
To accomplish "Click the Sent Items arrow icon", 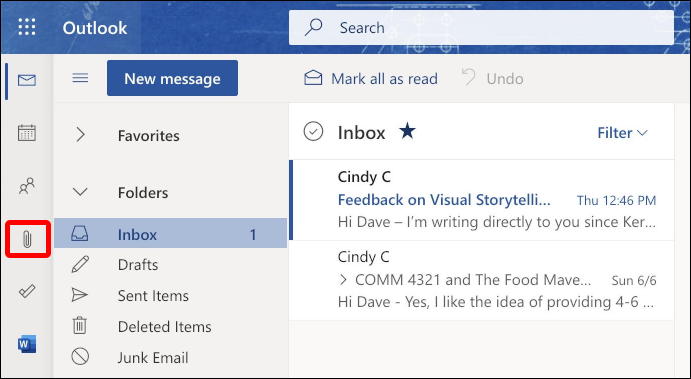I will 80,295.
